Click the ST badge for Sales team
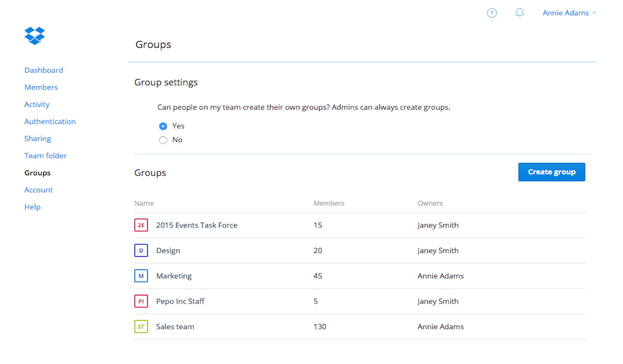623x364 pixels. coord(141,327)
